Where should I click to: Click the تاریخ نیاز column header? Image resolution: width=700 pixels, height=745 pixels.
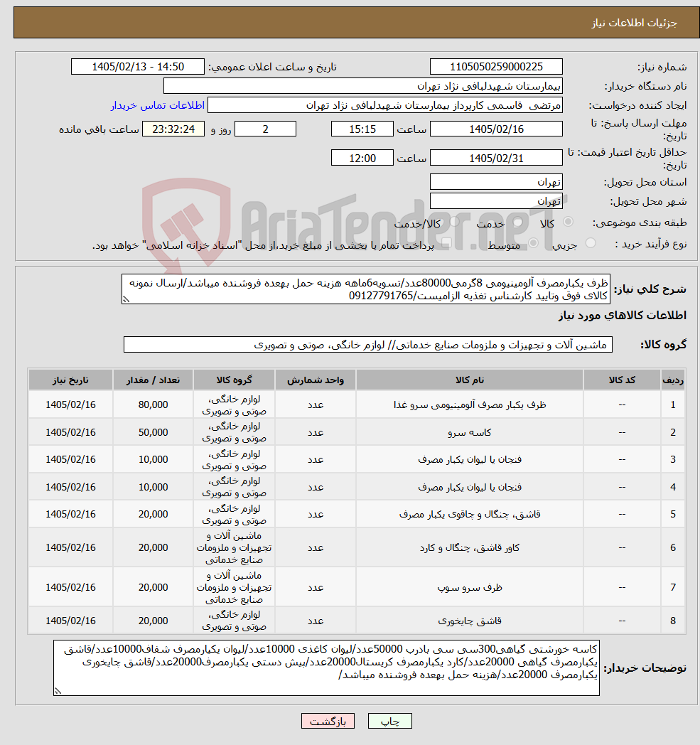coord(70,380)
